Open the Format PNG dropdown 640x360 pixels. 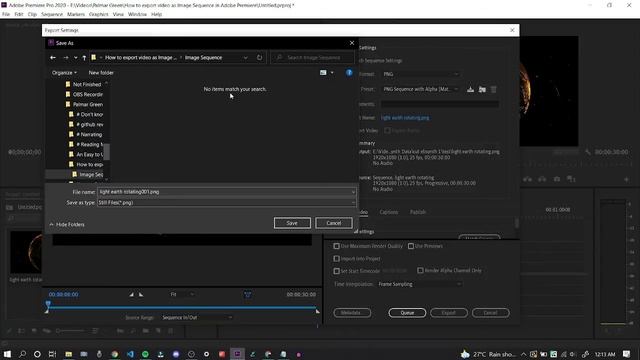click(420, 74)
